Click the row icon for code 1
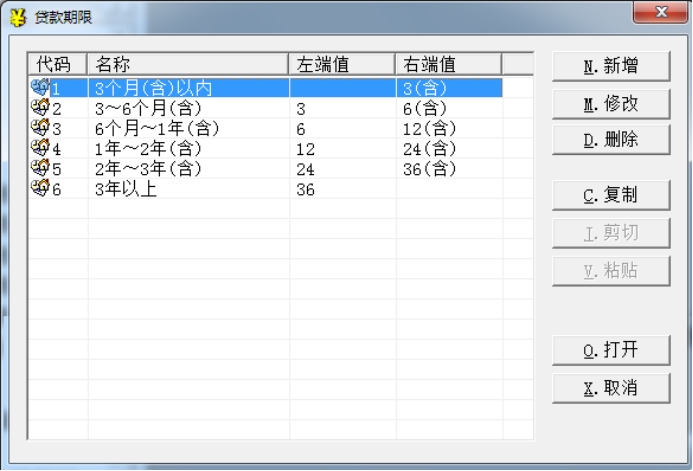The height and width of the screenshot is (471, 693). [x=40, y=87]
